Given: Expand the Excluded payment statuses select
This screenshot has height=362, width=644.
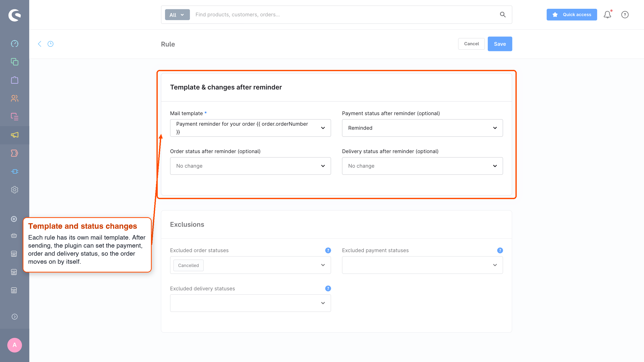Looking at the screenshot, I should [x=422, y=265].
